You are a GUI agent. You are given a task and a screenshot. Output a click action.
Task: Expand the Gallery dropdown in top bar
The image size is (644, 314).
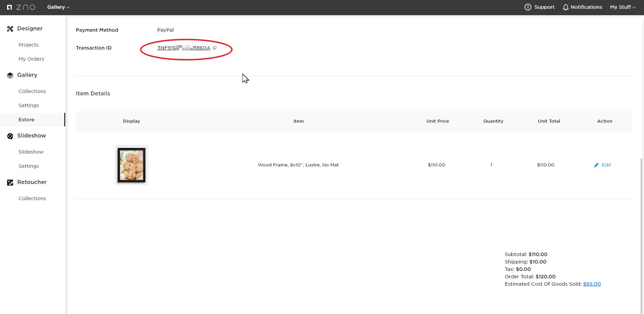(x=58, y=7)
